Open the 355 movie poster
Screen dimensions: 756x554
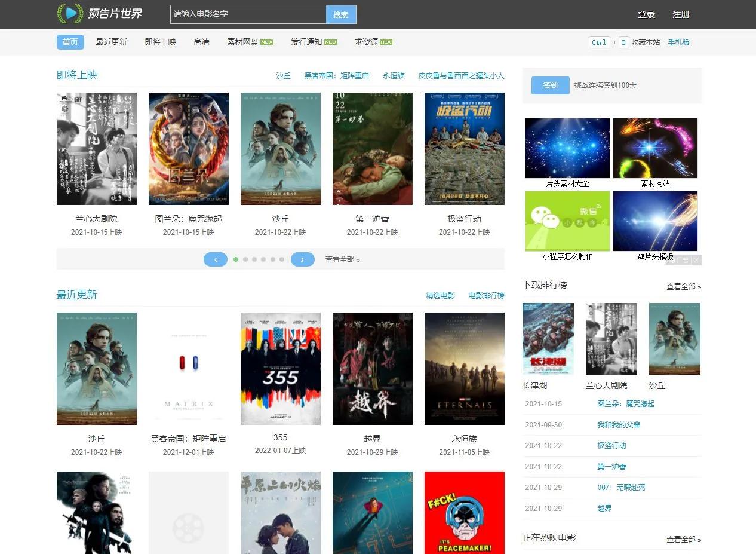point(280,369)
